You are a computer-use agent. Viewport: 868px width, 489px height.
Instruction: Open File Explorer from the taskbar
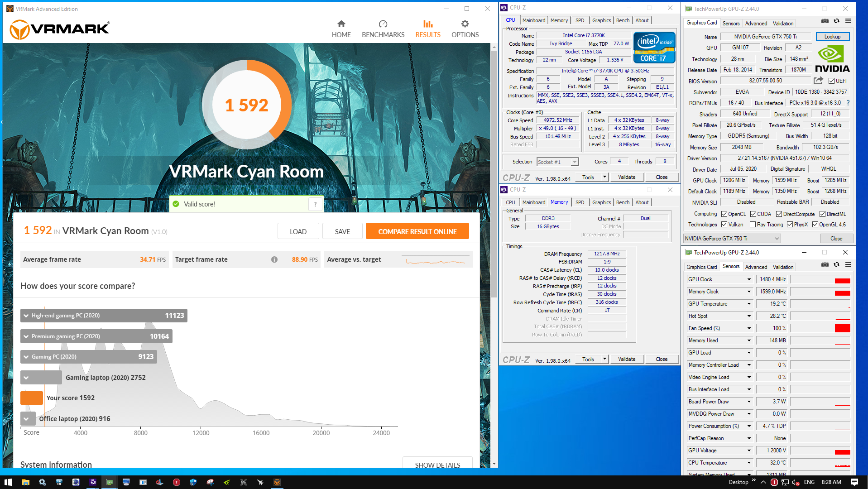tap(25, 482)
